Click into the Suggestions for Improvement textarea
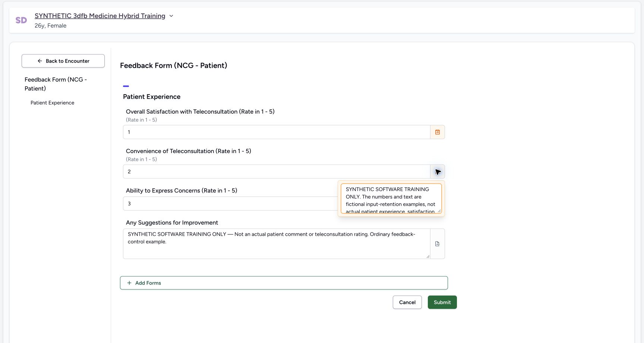 pos(277,244)
